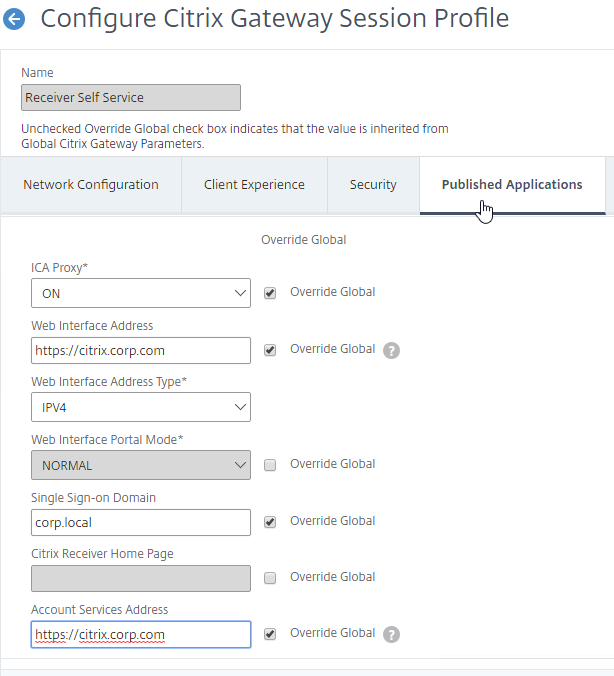Open the Web Interface Address Type dropdown
Image resolution: width=614 pixels, height=676 pixels.
pos(141,407)
